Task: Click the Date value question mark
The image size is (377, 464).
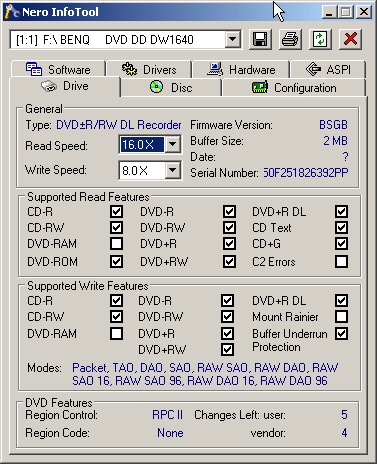Action: click(x=345, y=157)
